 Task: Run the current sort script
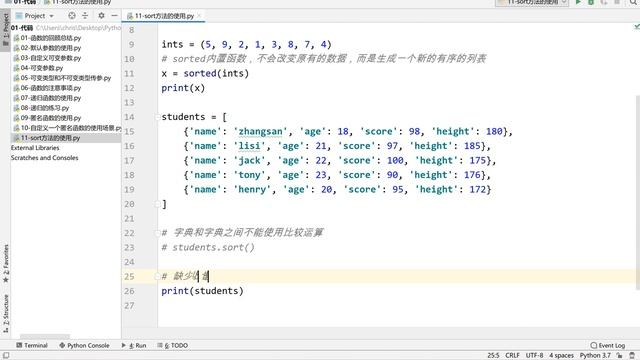578,2
